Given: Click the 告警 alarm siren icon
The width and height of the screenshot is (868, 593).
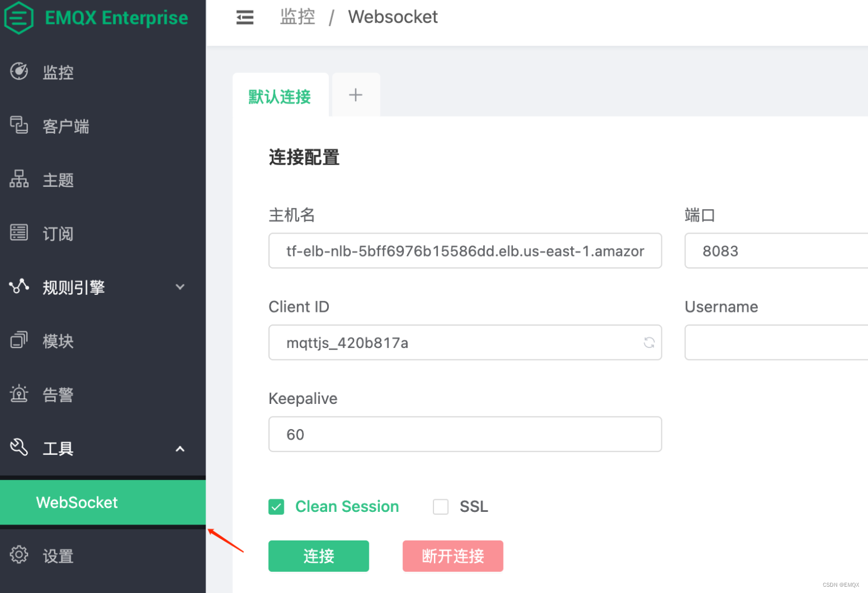Looking at the screenshot, I should (19, 394).
